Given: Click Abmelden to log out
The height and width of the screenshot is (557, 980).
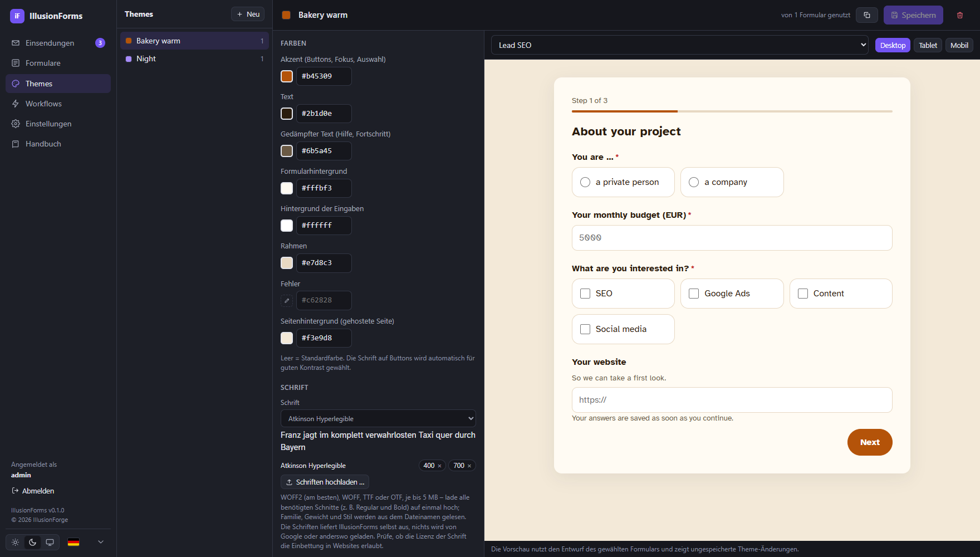Looking at the screenshot, I should pos(33,491).
